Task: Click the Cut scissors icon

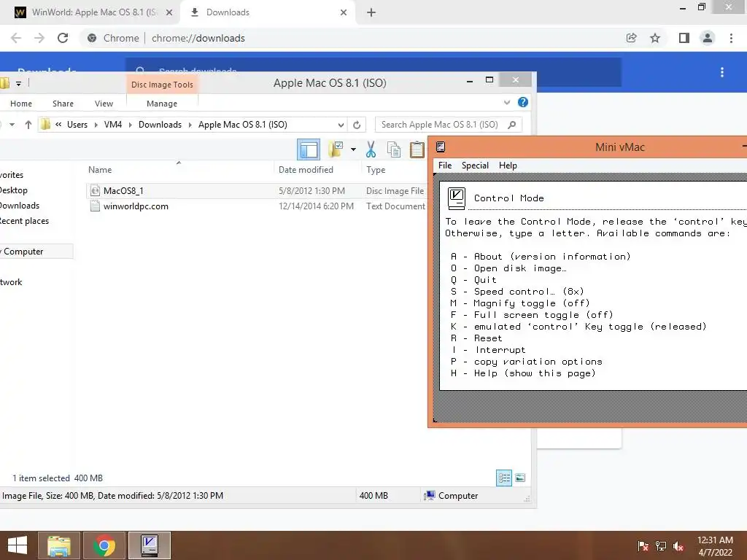Action: (371, 149)
